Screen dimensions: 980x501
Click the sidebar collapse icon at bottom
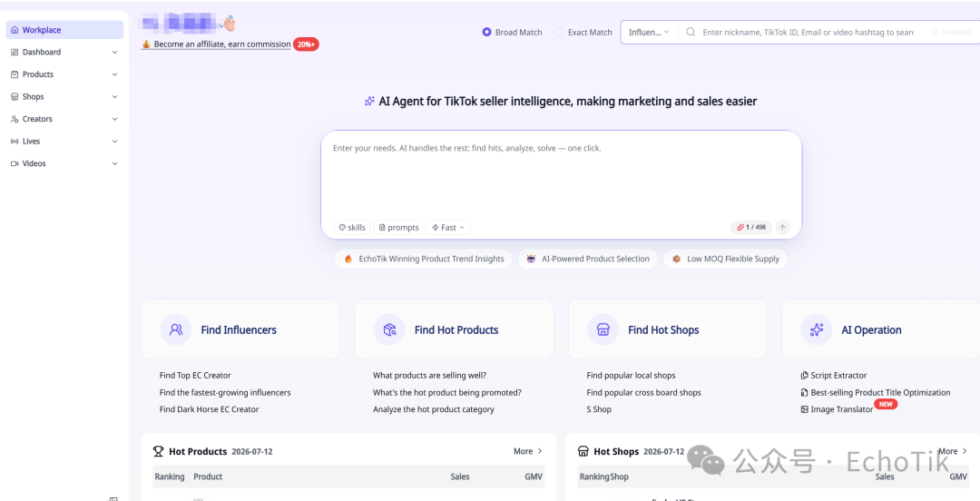113,499
